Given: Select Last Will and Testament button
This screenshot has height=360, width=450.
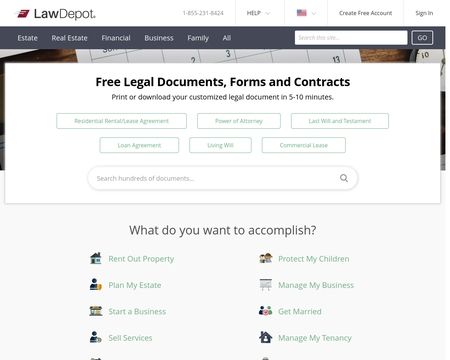Looking at the screenshot, I should pos(340,121).
